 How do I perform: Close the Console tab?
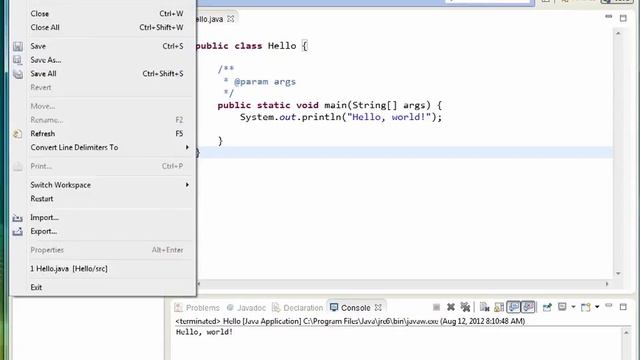pos(378,307)
